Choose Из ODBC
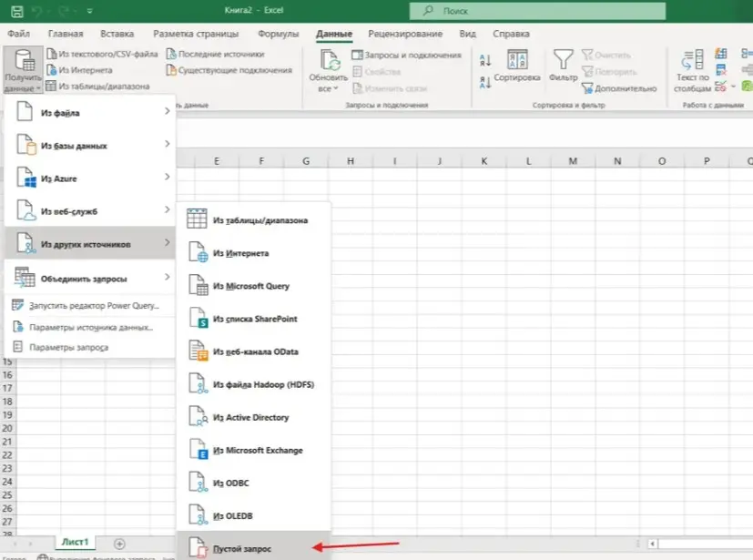The height and width of the screenshot is (560, 753). 253,483
